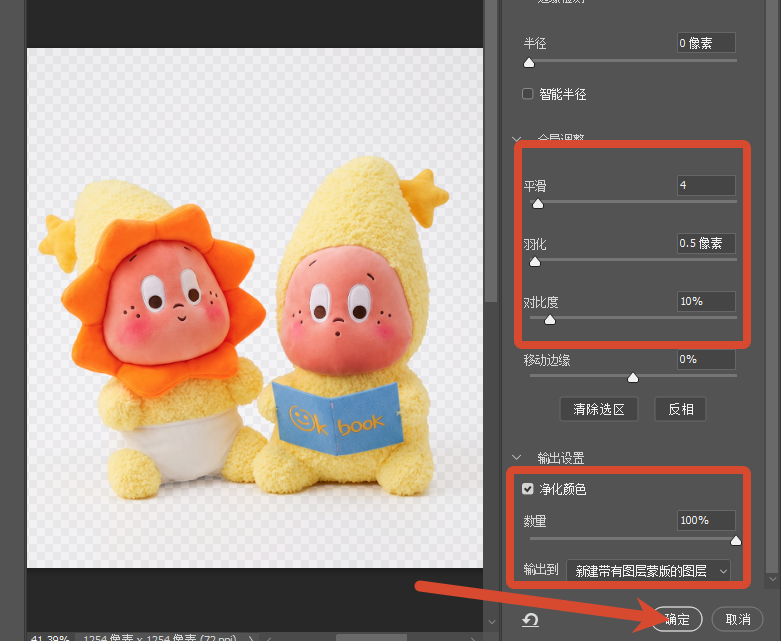The image size is (781, 641).
Task: Click the 数量 slider handle
Action: [x=736, y=540]
